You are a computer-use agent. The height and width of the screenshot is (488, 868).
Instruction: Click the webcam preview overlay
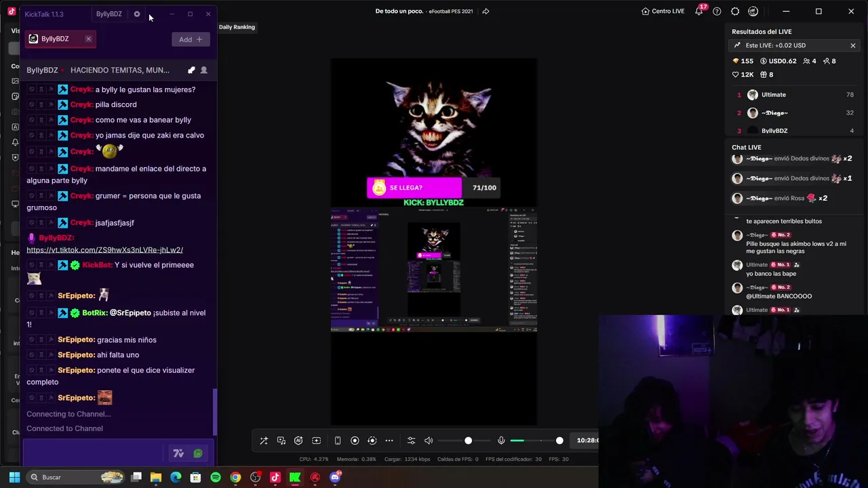pos(732,401)
